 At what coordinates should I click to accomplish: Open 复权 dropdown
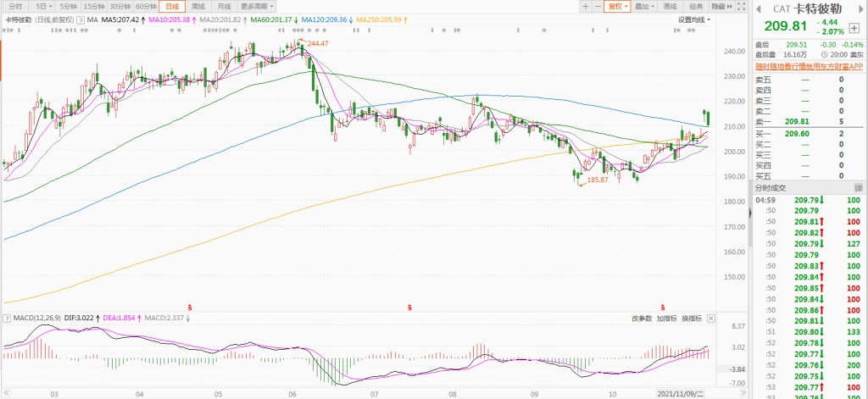tap(617, 6)
